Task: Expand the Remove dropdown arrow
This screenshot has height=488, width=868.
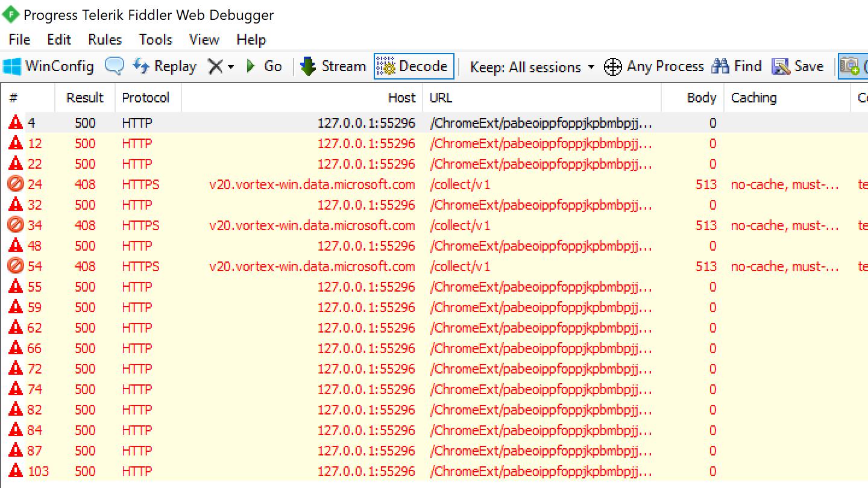Action: pyautogui.click(x=231, y=67)
